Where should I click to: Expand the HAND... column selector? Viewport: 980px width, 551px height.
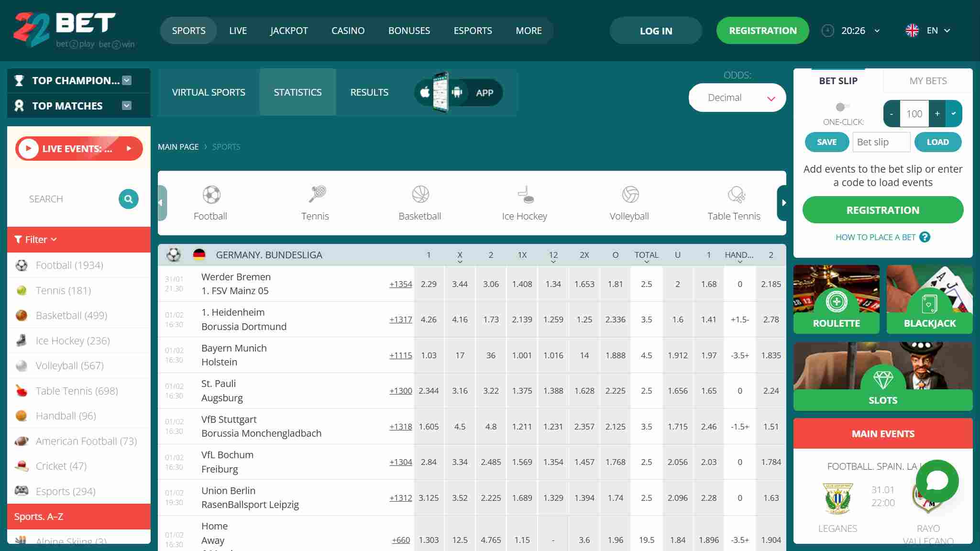pyautogui.click(x=740, y=262)
